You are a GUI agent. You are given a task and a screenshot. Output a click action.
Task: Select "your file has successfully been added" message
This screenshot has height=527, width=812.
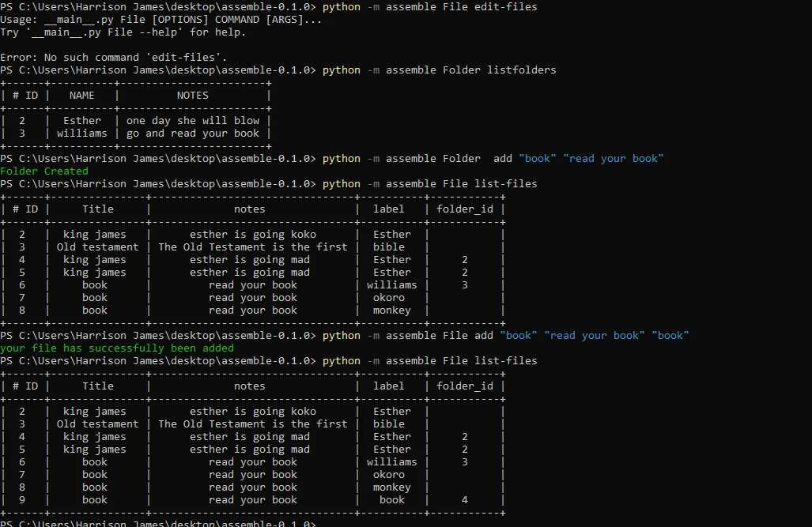click(117, 348)
